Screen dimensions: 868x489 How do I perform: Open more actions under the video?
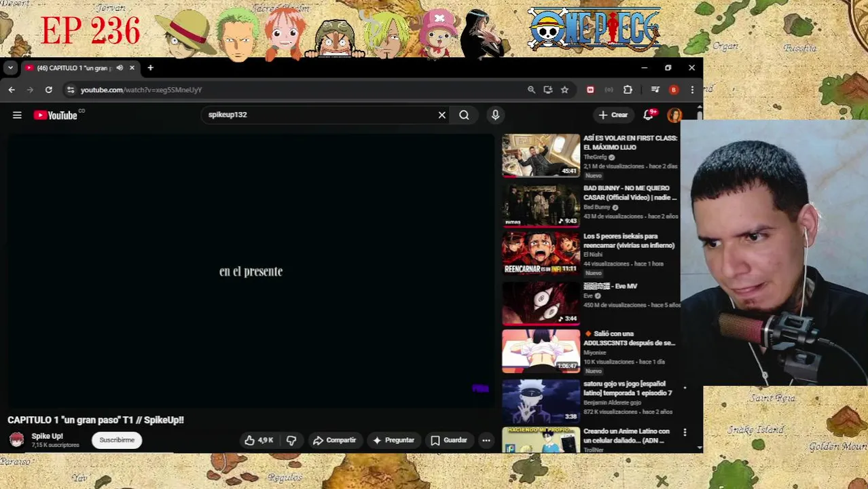pyautogui.click(x=486, y=440)
